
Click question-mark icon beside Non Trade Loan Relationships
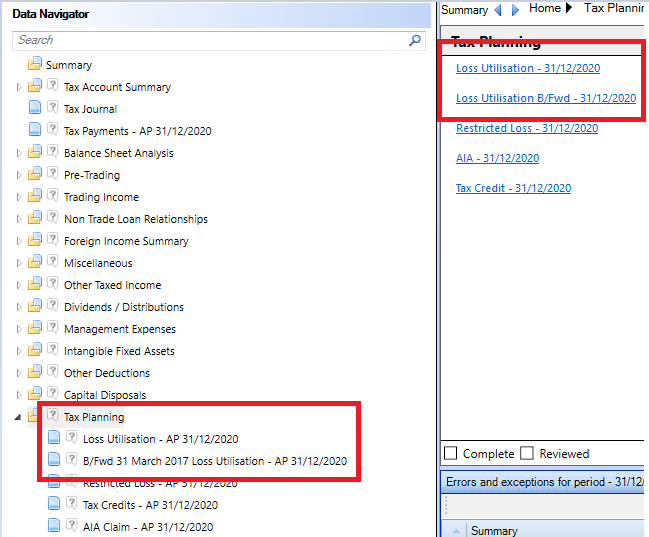point(53,217)
